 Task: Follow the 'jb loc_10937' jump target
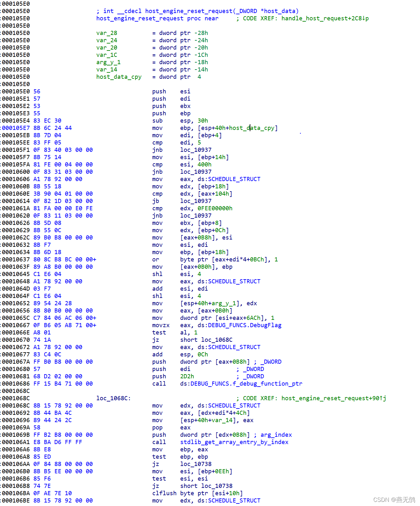pyautogui.click(x=196, y=201)
